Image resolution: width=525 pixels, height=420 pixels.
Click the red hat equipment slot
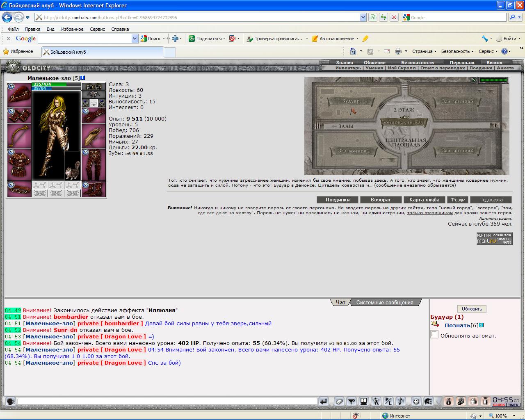tap(19, 95)
